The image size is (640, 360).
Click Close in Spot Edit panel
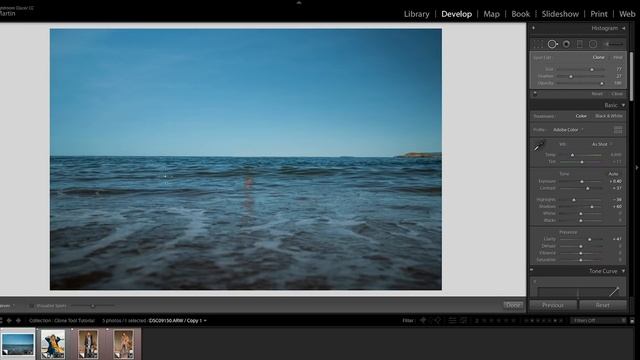tap(617, 94)
